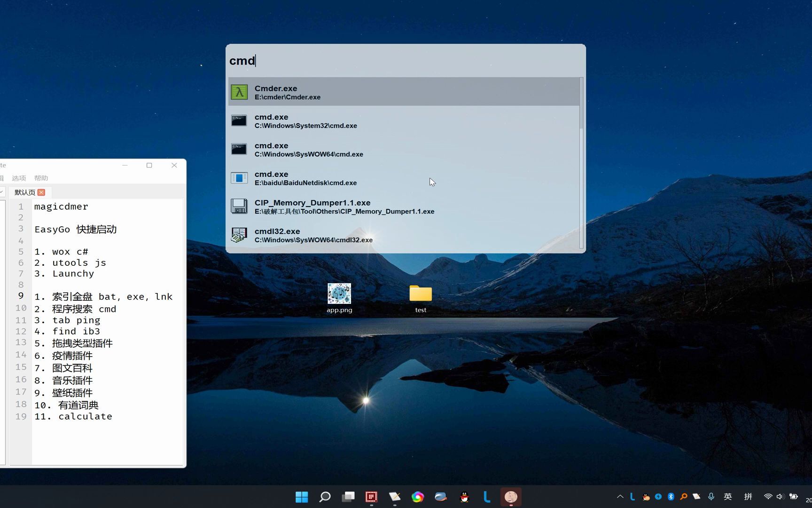Click the orange magnifier tray icon
The height and width of the screenshot is (508, 812).
(x=684, y=497)
